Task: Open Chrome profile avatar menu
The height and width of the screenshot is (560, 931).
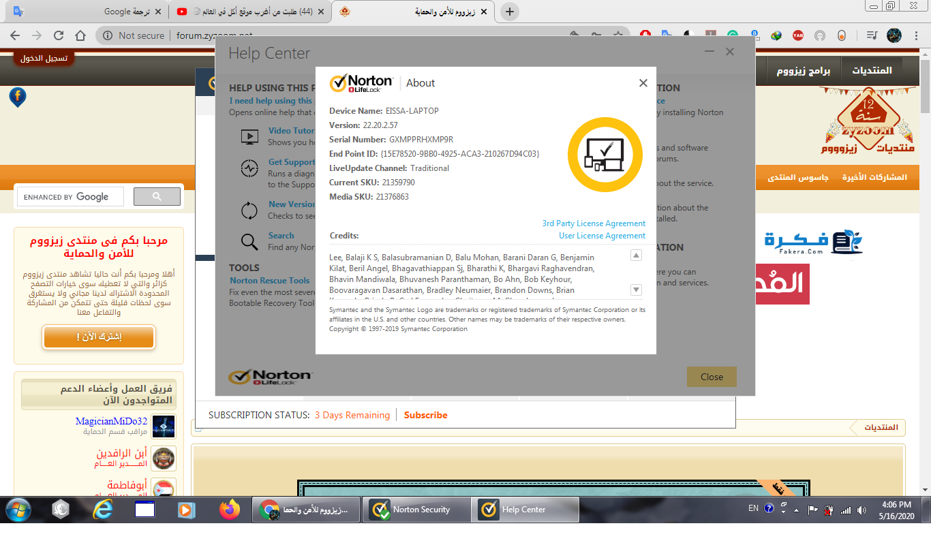Action: point(894,35)
